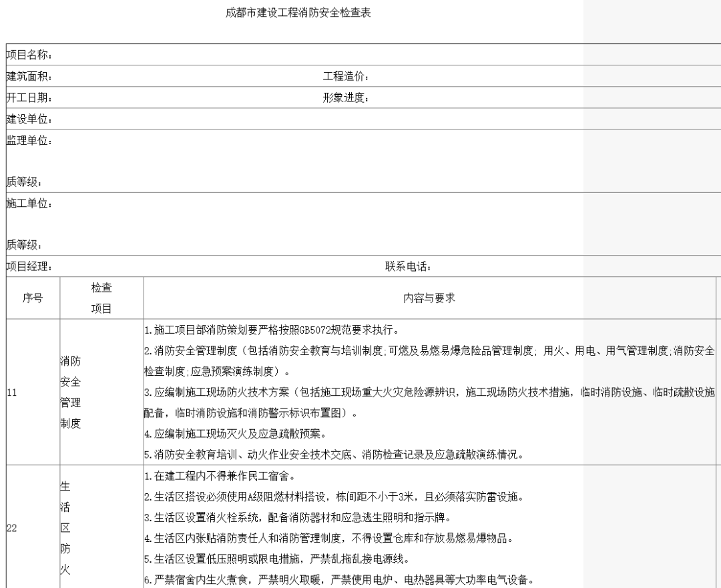Select the 项目经理 field

30,267
